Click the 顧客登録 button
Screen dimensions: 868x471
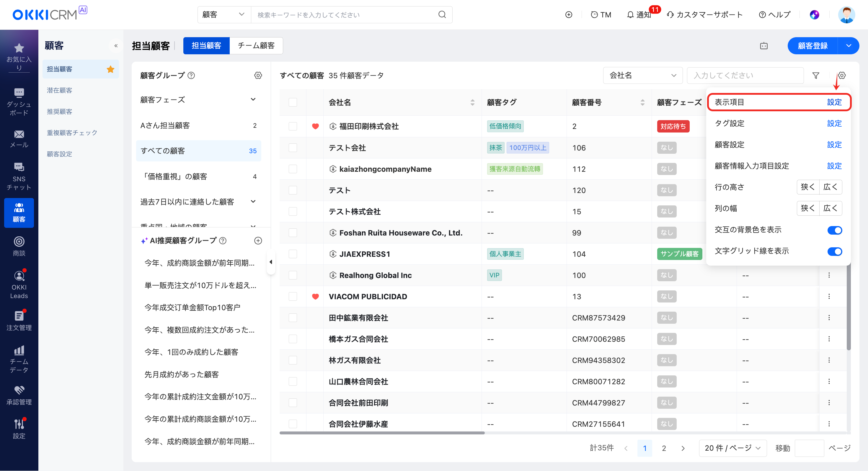(x=812, y=45)
